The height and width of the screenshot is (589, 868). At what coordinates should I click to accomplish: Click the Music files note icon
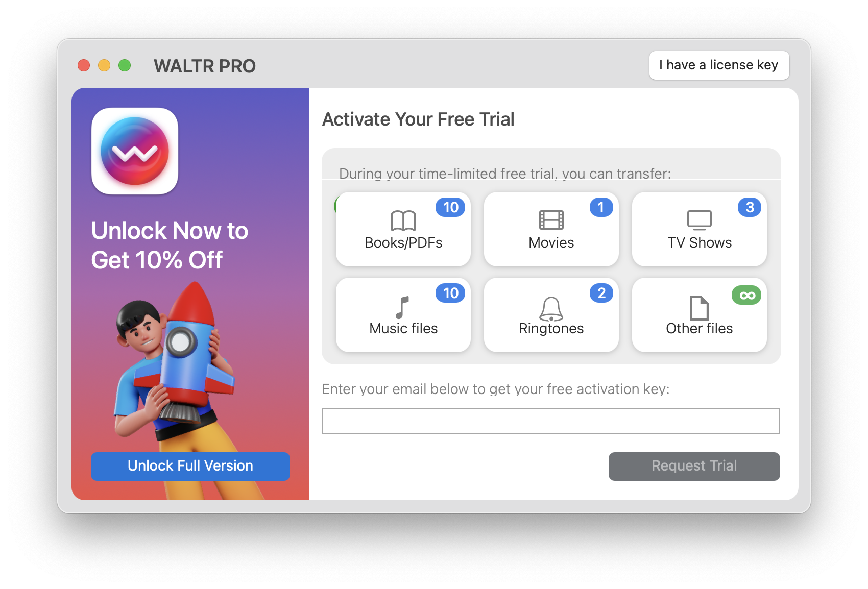click(x=403, y=307)
